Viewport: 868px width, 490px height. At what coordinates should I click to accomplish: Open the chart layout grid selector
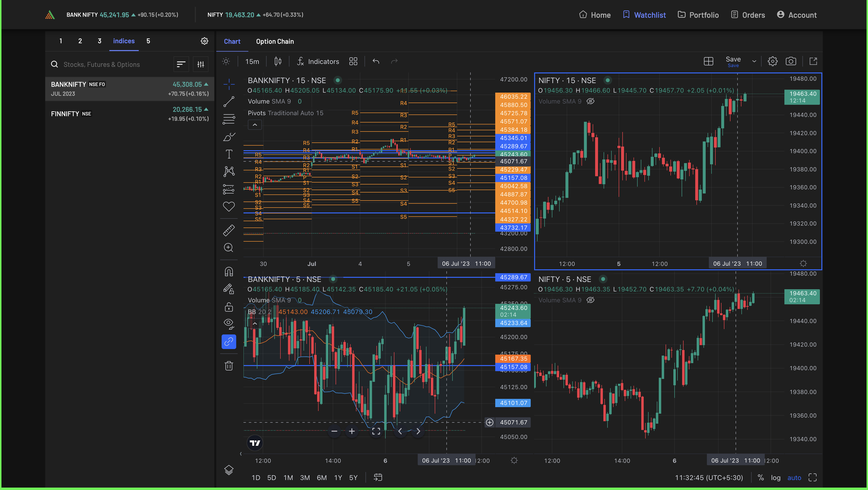click(x=708, y=61)
